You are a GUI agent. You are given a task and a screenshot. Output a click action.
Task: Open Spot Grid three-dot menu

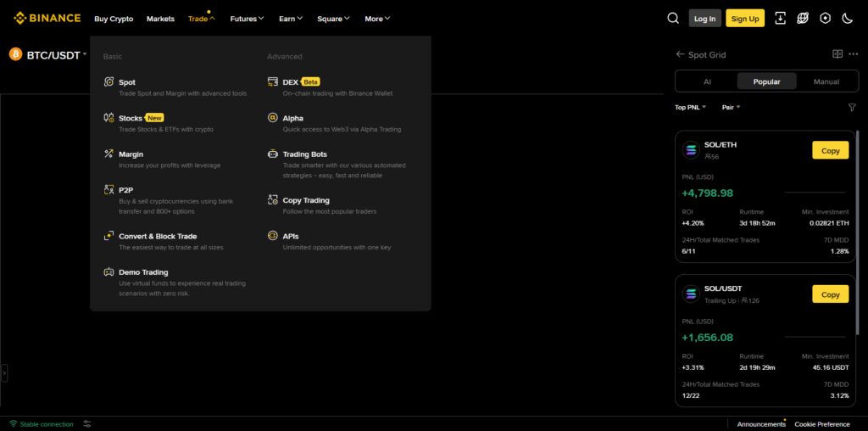853,54
